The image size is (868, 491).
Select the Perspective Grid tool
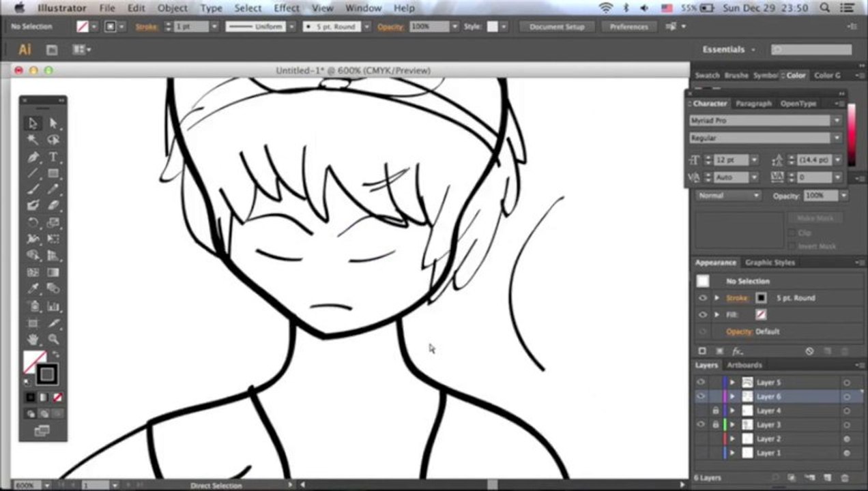(x=53, y=255)
